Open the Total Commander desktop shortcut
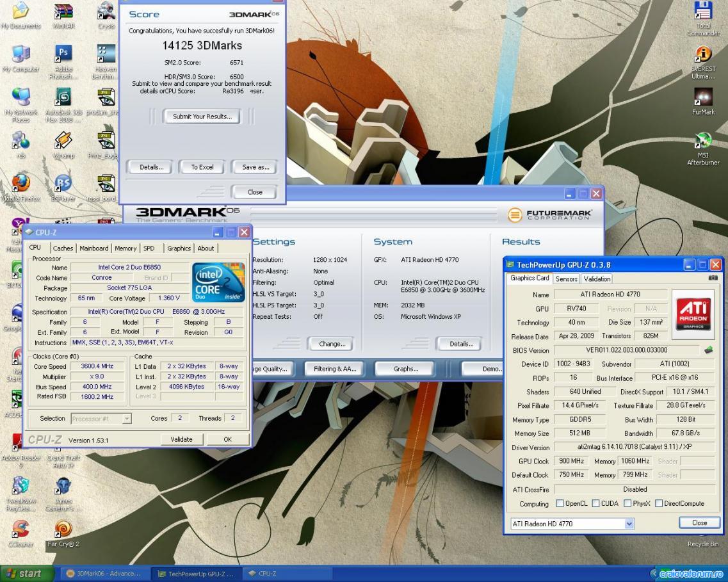728x582 pixels. coord(703,19)
